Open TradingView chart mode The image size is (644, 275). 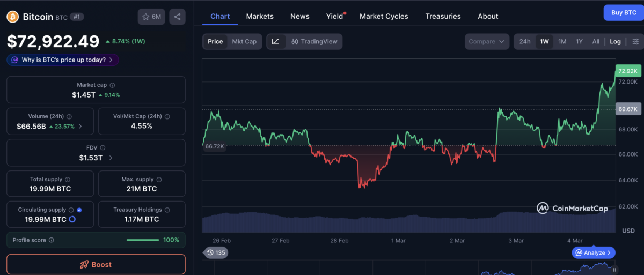click(x=314, y=41)
